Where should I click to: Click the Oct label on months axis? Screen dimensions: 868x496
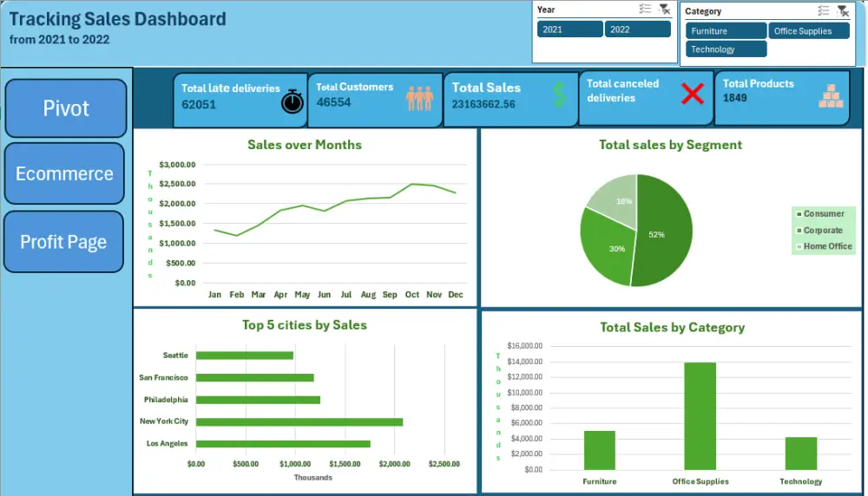pos(411,295)
